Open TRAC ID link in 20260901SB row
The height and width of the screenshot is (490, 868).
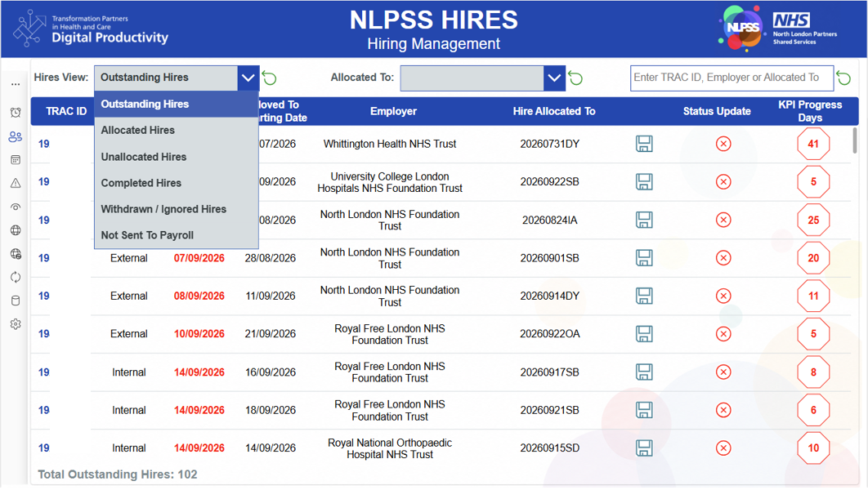44,258
